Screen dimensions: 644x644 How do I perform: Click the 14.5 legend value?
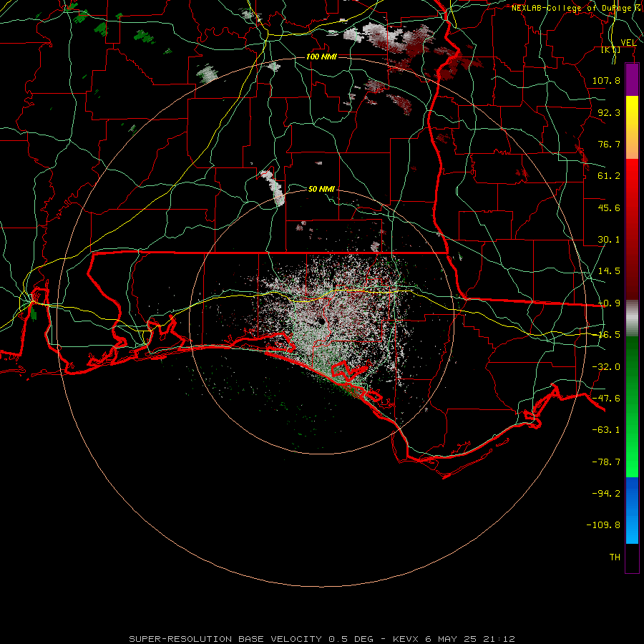point(609,271)
